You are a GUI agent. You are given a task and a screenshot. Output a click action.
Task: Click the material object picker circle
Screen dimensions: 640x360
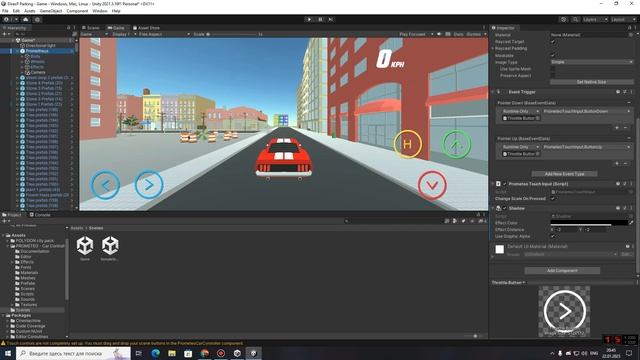tap(631, 35)
